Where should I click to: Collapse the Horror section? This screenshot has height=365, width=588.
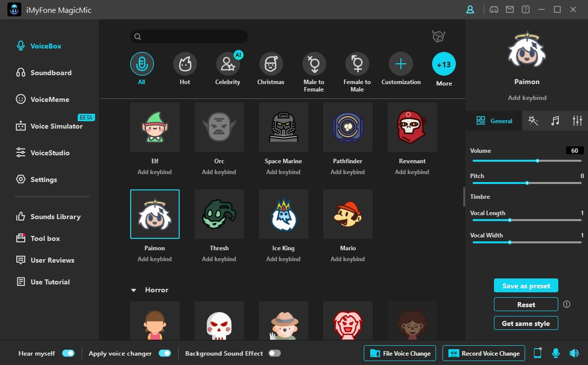click(x=134, y=290)
